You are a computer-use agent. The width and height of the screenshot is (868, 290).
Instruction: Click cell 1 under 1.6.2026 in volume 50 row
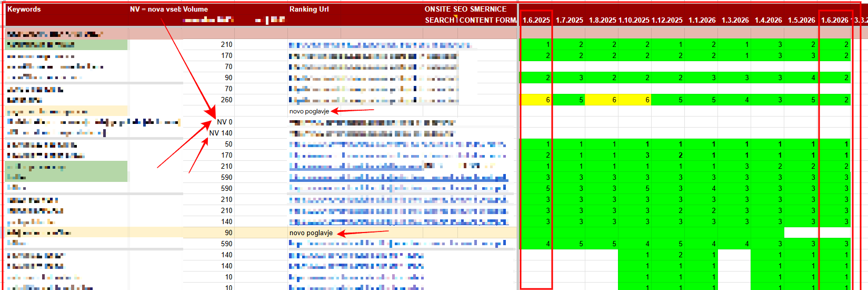point(834,144)
